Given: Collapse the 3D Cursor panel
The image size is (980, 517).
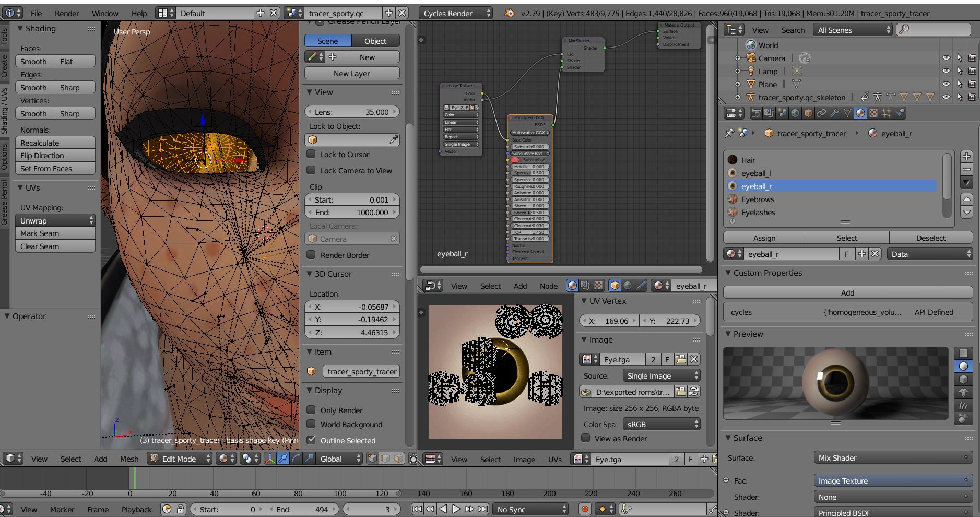Looking at the screenshot, I should point(310,274).
